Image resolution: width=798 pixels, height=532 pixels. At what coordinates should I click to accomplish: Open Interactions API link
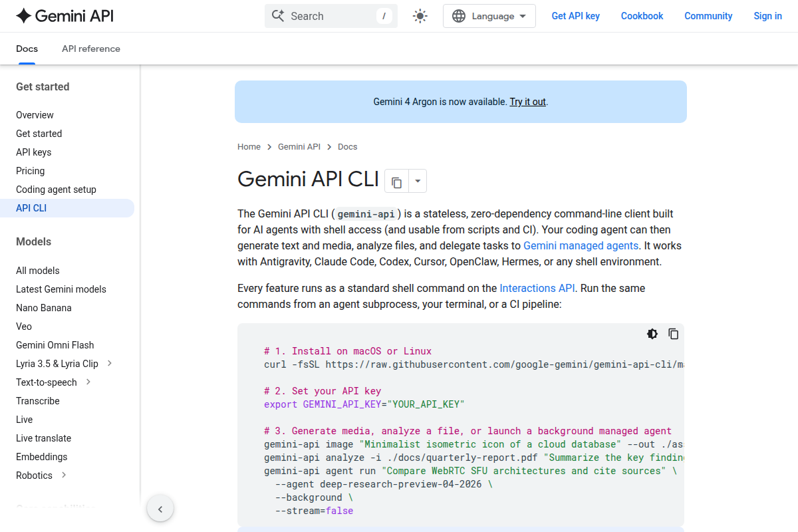[537, 288]
